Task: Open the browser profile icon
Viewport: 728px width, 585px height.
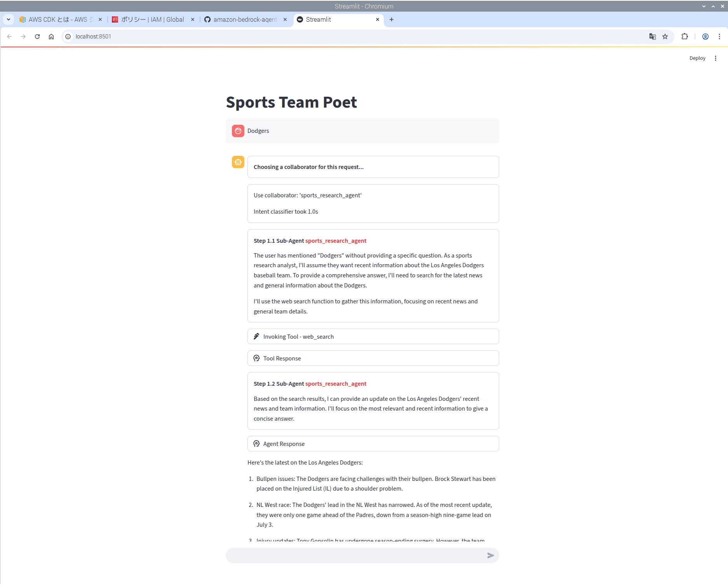Action: pyautogui.click(x=705, y=37)
